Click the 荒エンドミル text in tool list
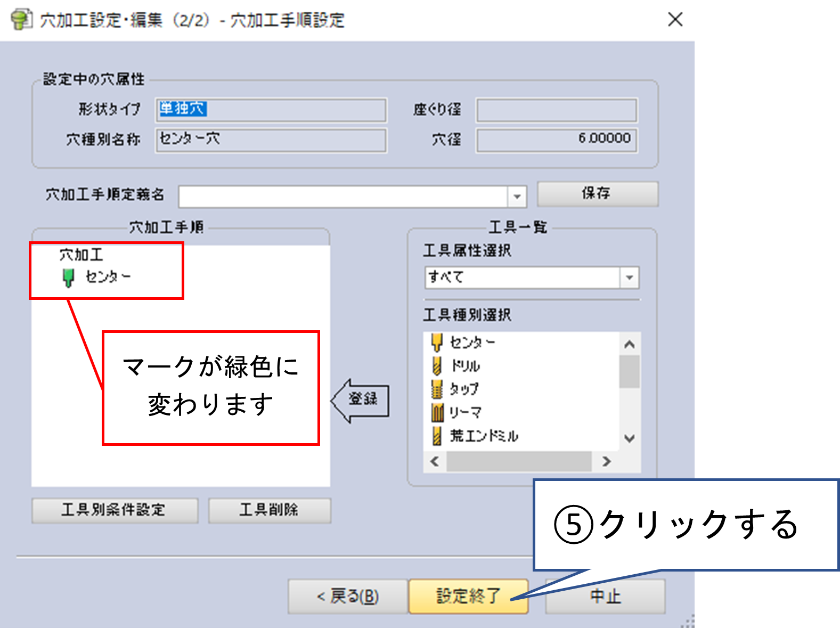 click(x=484, y=436)
